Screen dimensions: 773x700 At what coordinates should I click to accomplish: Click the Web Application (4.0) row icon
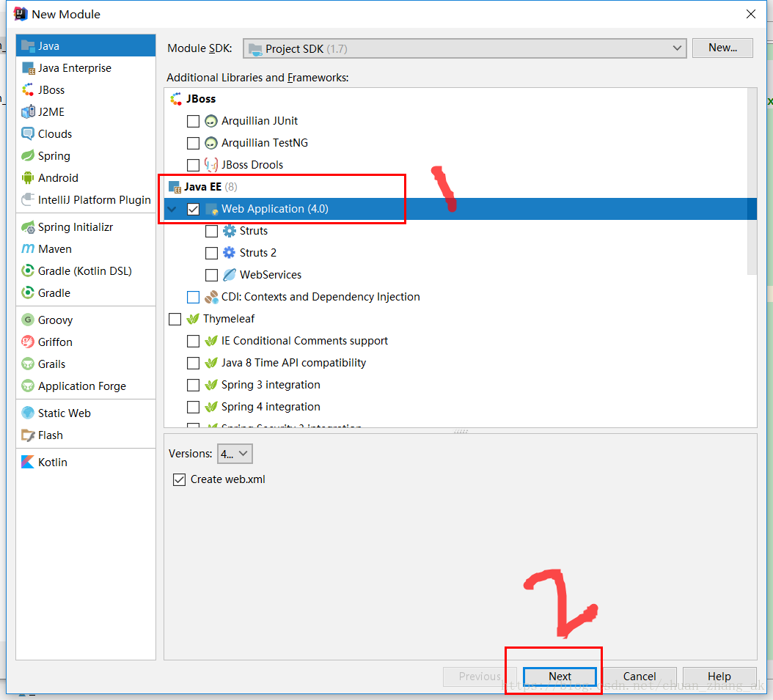click(211, 209)
